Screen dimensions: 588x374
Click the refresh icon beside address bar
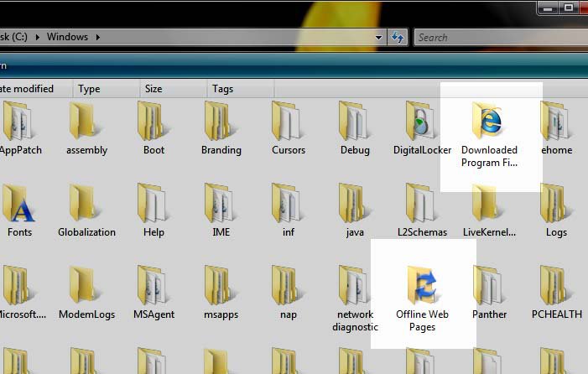coord(398,37)
